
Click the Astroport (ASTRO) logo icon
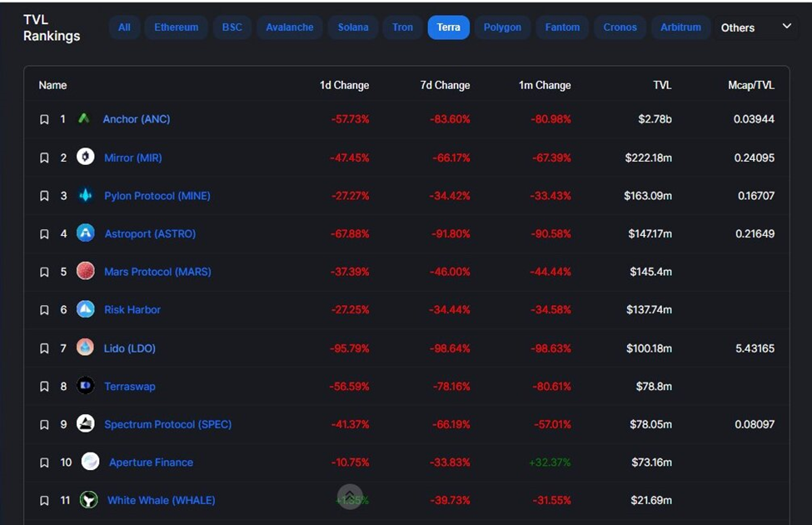tap(85, 233)
